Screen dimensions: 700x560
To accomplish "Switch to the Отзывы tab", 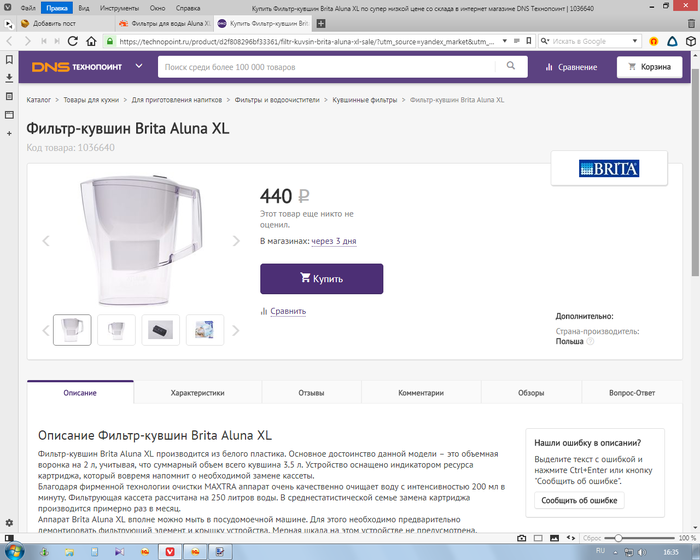I will [x=311, y=394].
